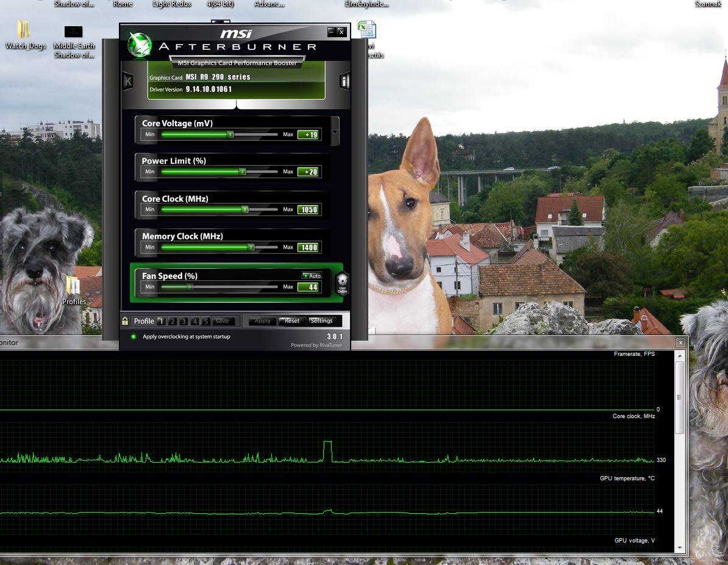Click the Reset button
728x565 pixels.
[292, 321]
